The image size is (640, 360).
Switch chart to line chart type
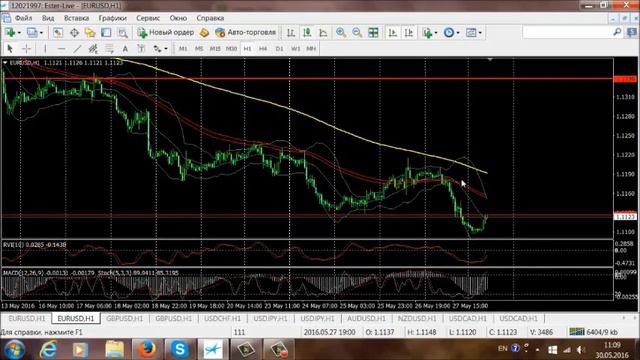(x=323, y=33)
